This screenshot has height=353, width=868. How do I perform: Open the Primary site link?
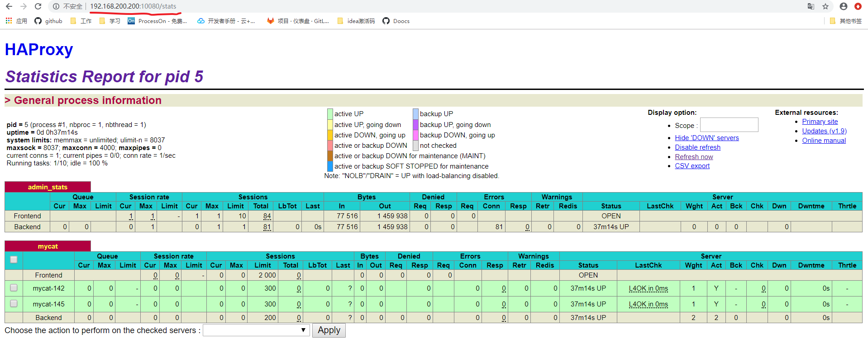point(820,122)
